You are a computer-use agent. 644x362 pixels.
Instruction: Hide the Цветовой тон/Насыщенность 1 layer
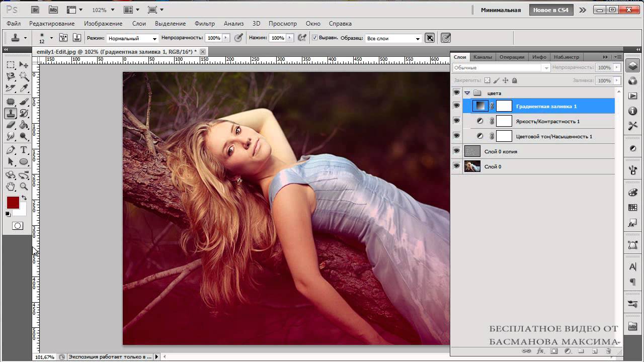(456, 136)
